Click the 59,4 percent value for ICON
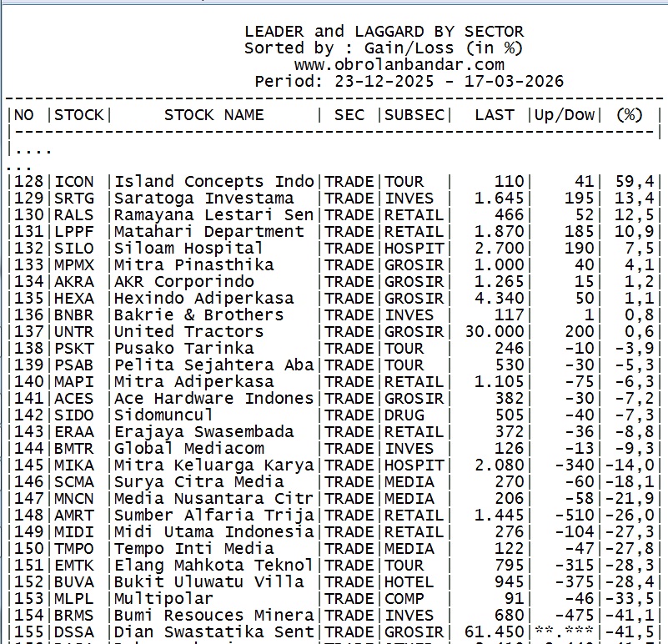Viewport: 668px width, 644px height. [x=635, y=182]
